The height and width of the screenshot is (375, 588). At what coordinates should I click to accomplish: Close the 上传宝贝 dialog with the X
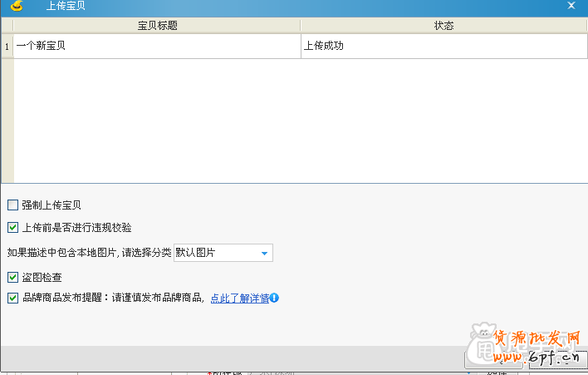[x=571, y=6]
